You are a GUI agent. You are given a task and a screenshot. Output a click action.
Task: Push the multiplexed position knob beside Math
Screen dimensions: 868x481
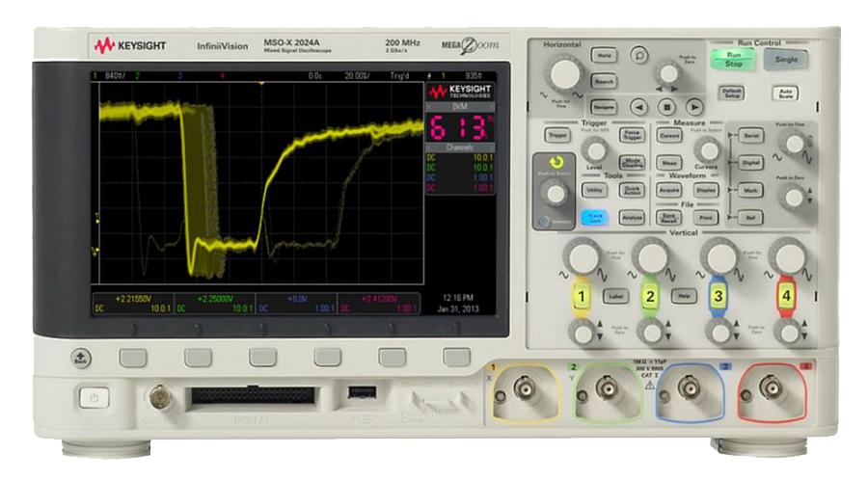[x=794, y=198]
